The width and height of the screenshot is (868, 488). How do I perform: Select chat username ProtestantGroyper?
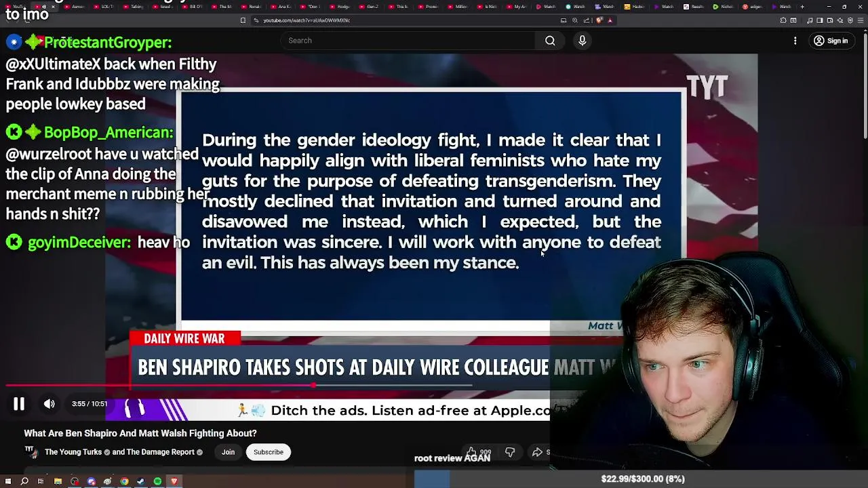pos(107,43)
